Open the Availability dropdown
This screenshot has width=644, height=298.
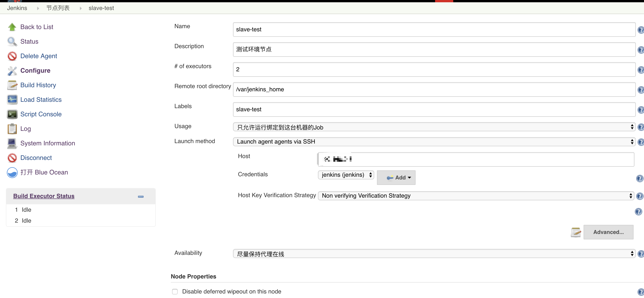click(434, 254)
